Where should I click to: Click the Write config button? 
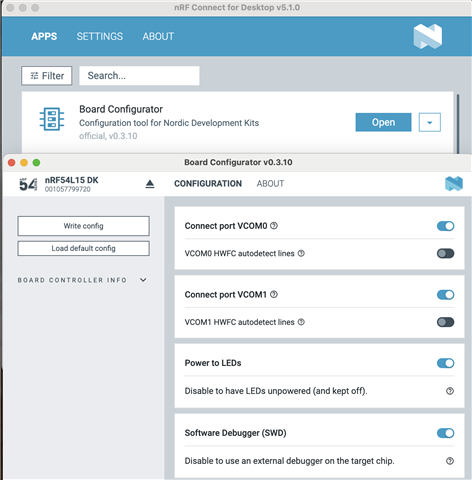coord(83,226)
